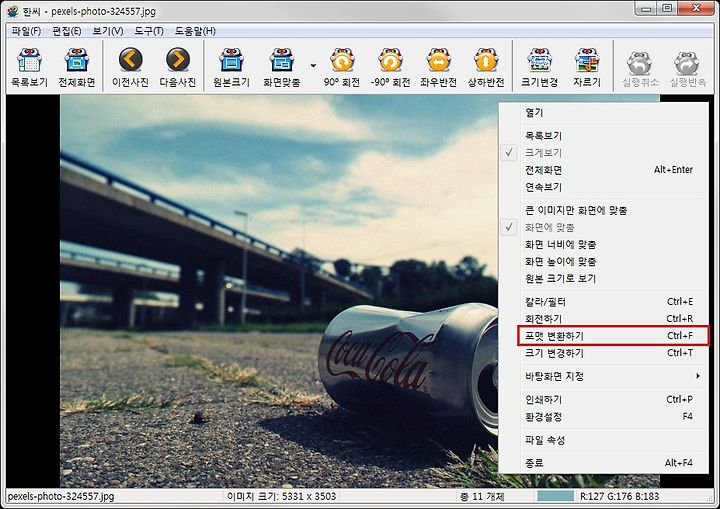720x509 pixels.
Task: Open 환경설정 F4 menu entry
Action: [x=604, y=417]
